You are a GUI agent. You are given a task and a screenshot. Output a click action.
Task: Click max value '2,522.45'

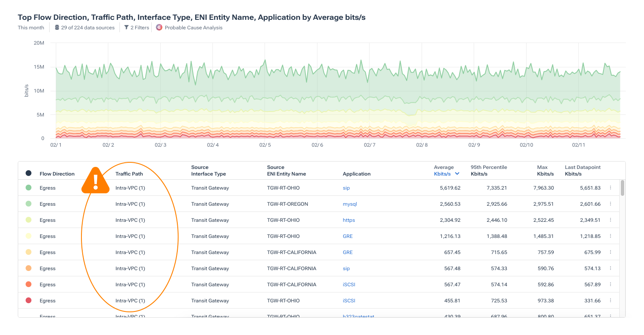pyautogui.click(x=544, y=220)
